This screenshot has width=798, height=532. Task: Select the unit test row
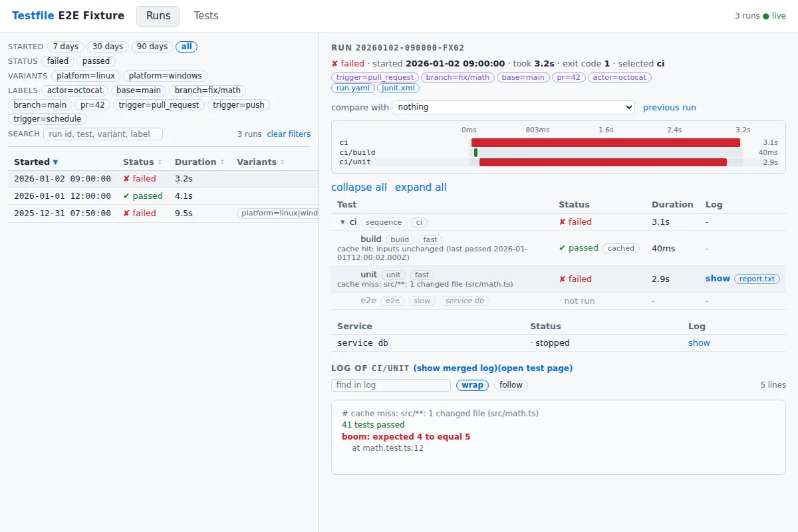[x=559, y=279]
